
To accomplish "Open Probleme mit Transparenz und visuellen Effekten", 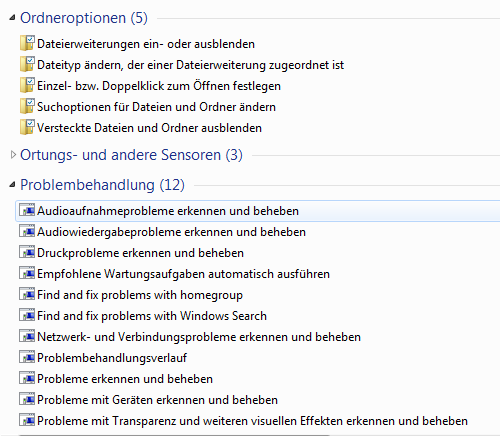I will (252, 421).
